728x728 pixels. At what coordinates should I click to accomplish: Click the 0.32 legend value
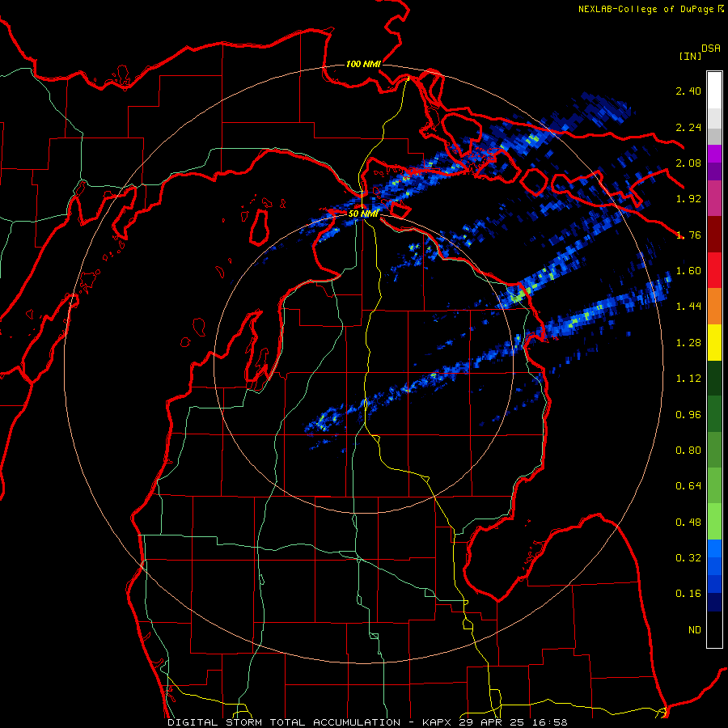click(x=688, y=558)
